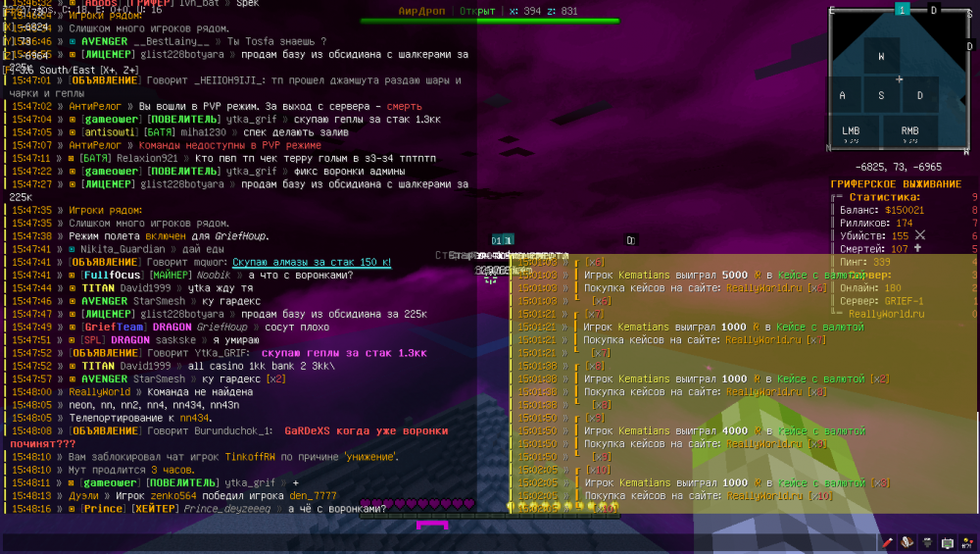Viewport: 980px width, 554px height.
Task: Click the Баланс: $150021 scoreboard line
Action: tap(881, 210)
